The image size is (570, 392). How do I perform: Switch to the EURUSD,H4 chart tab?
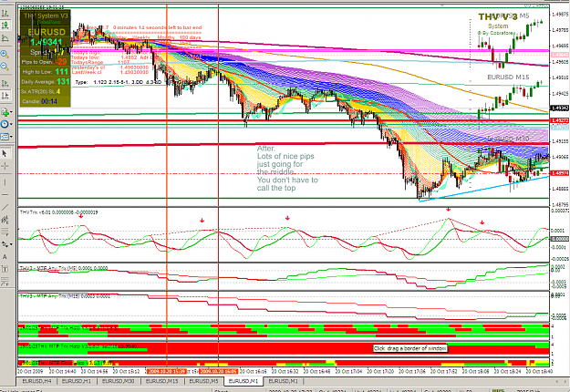[36, 381]
